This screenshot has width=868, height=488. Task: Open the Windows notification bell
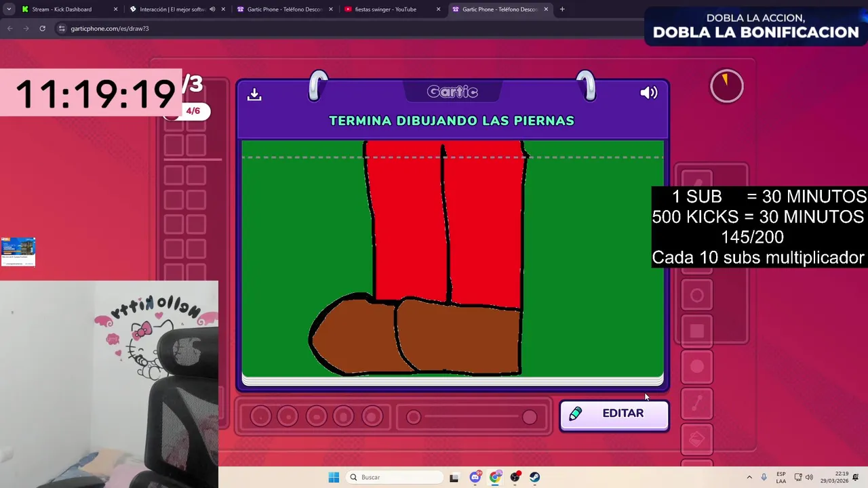856,477
